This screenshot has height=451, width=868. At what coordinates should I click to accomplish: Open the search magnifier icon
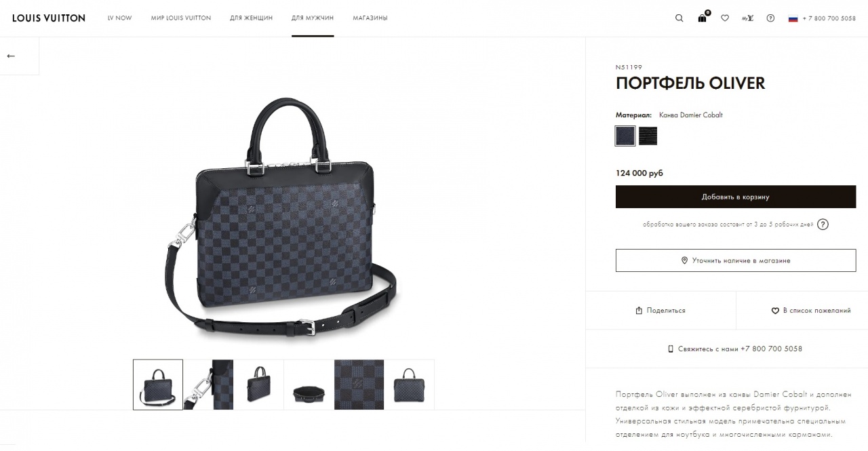coord(679,18)
